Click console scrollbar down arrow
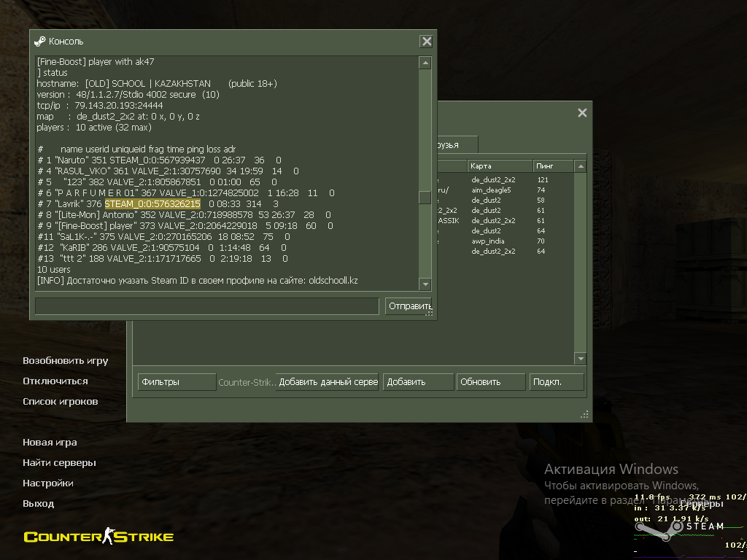 point(425,284)
